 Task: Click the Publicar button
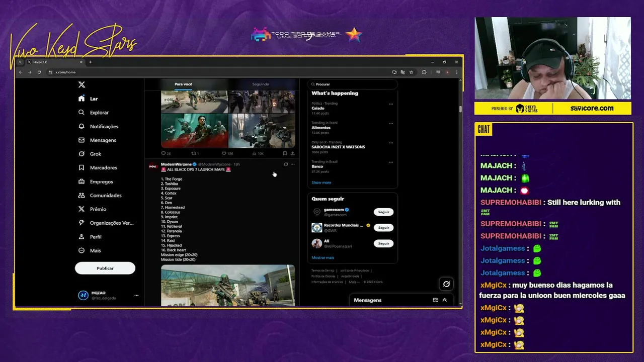[105, 268]
